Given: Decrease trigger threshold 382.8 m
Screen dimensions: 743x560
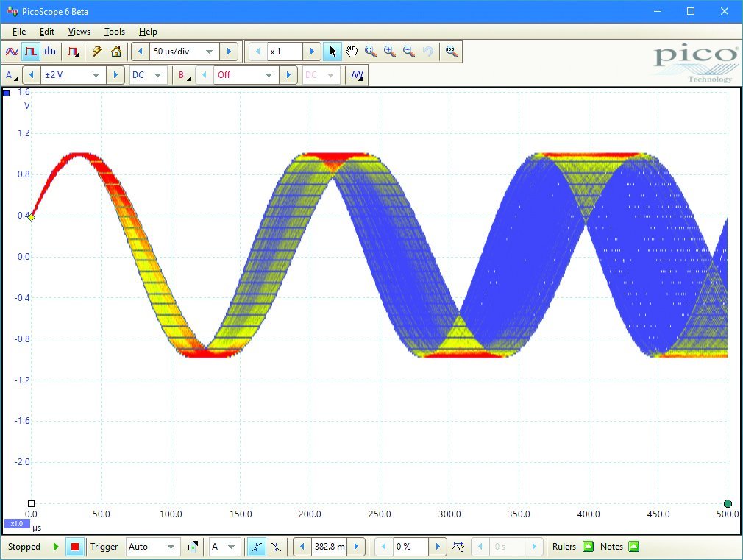Looking at the screenshot, I should 302,547.
